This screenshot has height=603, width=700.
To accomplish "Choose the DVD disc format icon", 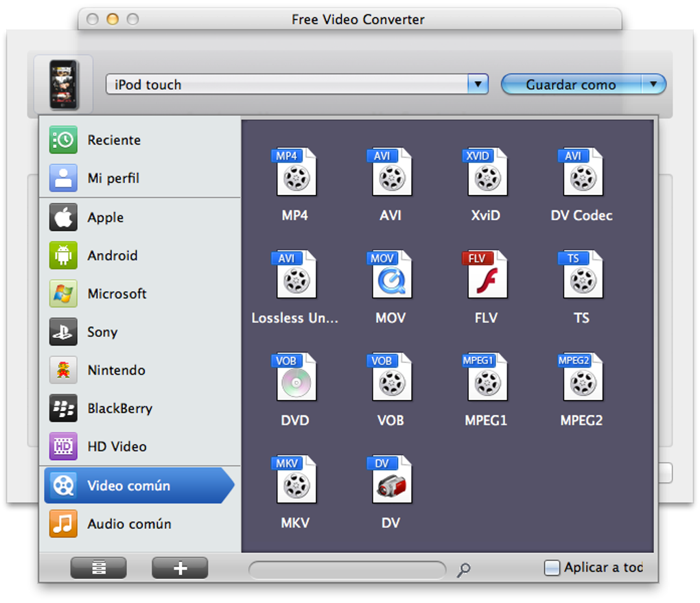I will [294, 377].
